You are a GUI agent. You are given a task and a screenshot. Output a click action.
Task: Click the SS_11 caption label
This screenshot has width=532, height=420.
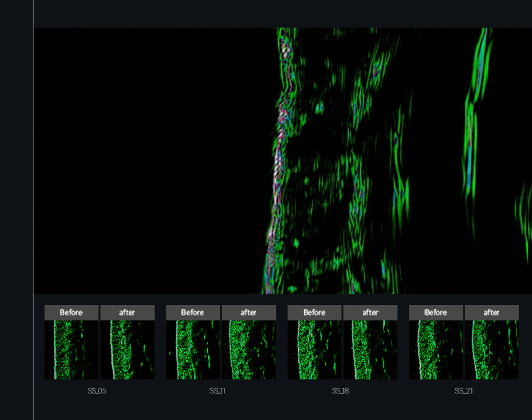pos(218,391)
